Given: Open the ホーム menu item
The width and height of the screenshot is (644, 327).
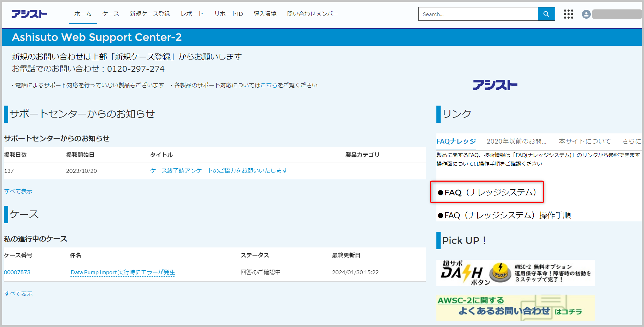Looking at the screenshot, I should tap(83, 14).
